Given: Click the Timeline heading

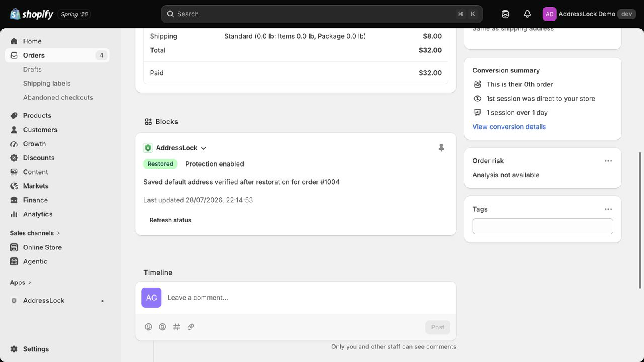Looking at the screenshot, I should coord(158,272).
